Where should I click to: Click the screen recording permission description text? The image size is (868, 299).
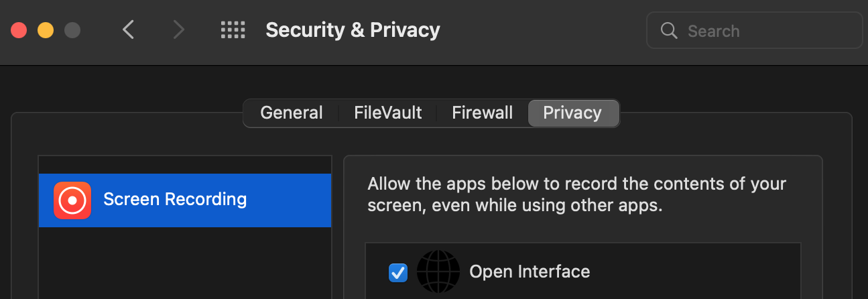[x=577, y=194]
